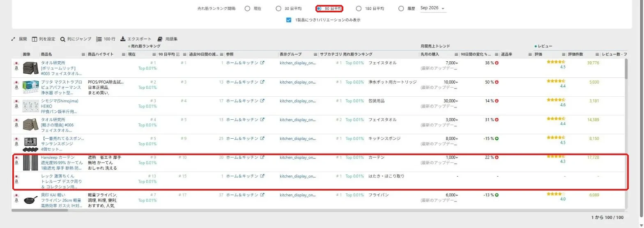The height and width of the screenshot is (228, 644).
Task: Open the Sep 2026 month dropdown
Action: (x=433, y=9)
